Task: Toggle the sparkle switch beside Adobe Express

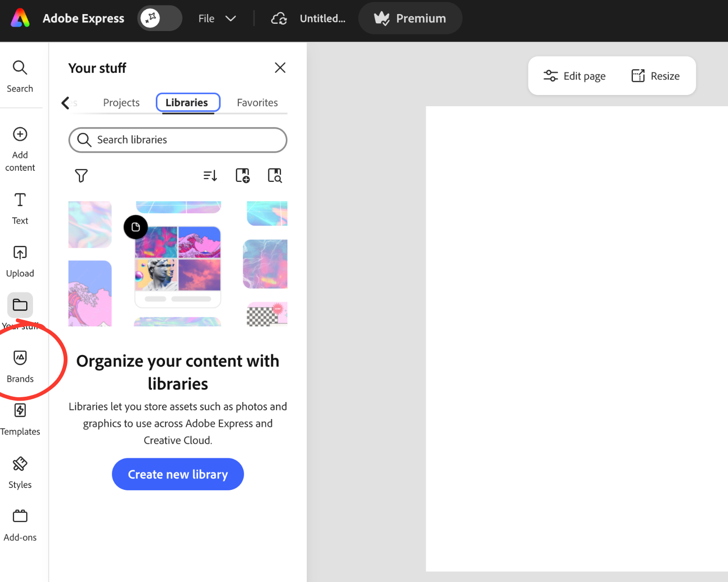Action: [160, 18]
